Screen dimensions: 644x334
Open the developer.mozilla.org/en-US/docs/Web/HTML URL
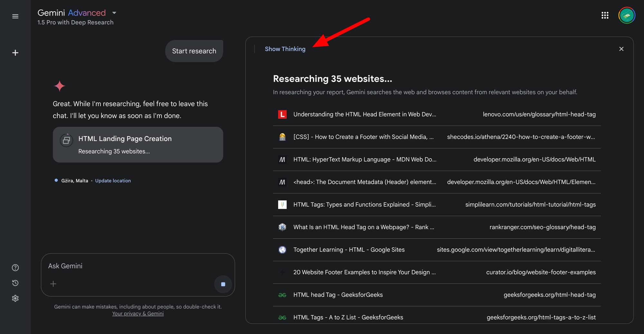pos(535,159)
